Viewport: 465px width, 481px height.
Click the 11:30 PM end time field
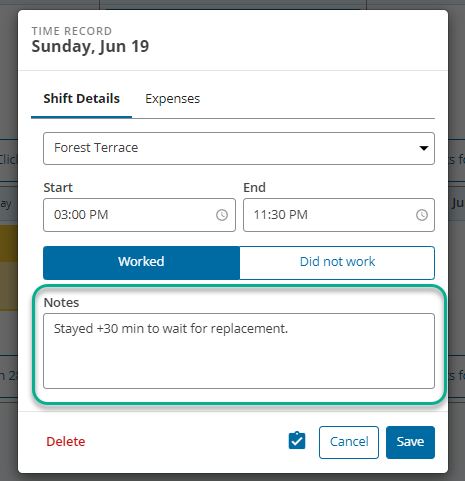339,215
